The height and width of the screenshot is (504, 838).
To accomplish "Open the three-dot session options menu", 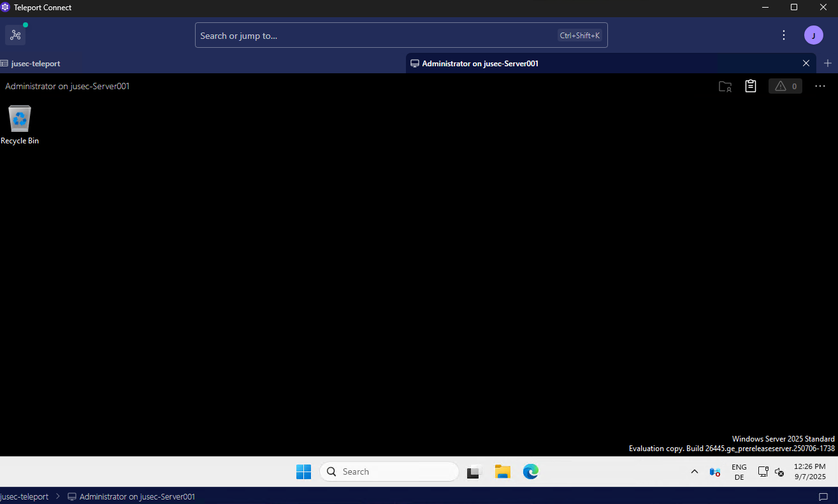I will pyautogui.click(x=820, y=86).
